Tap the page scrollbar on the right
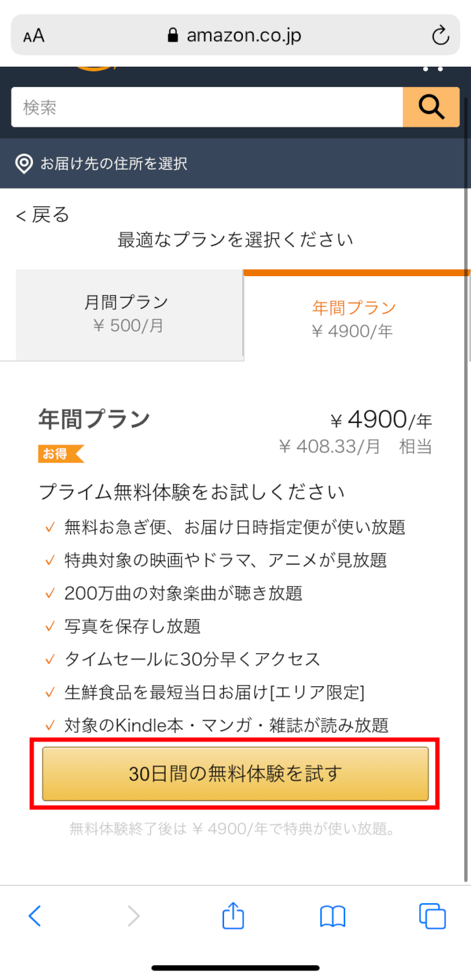The image size is (471, 980). click(x=466, y=471)
